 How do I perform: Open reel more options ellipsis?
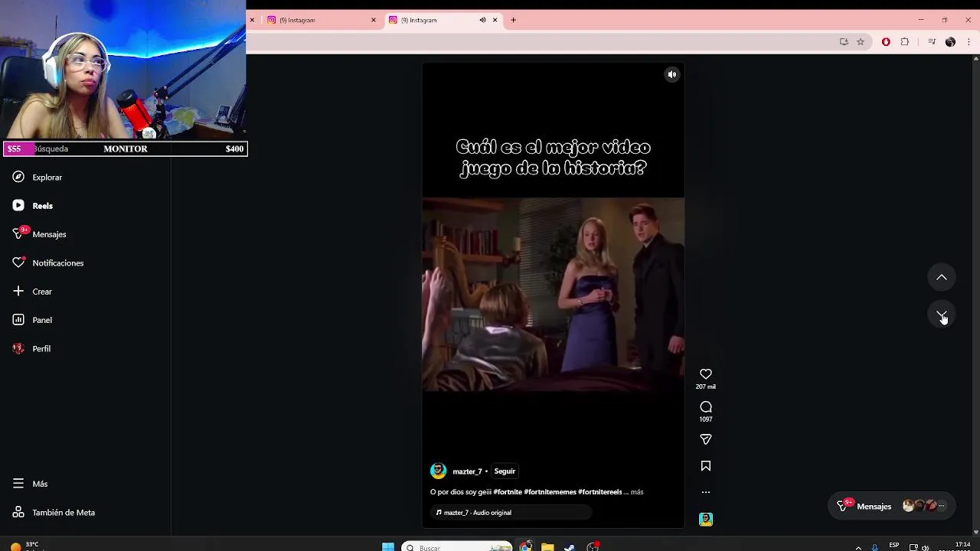706,492
